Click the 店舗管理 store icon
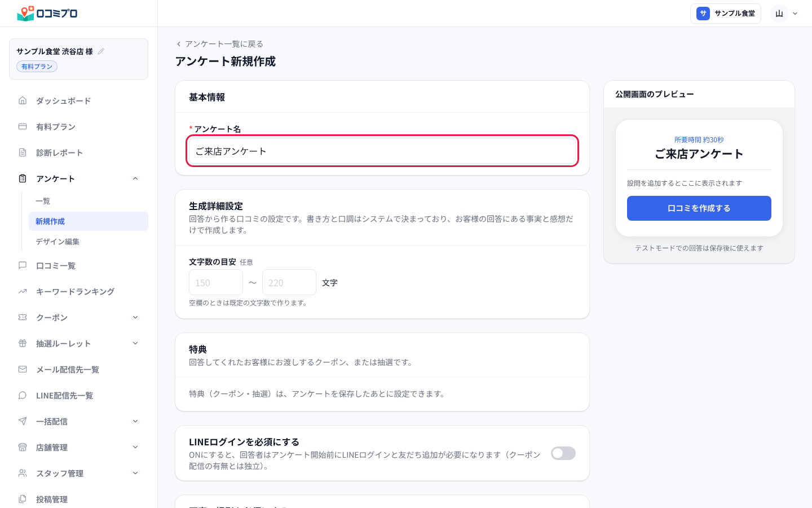 pyautogui.click(x=23, y=447)
